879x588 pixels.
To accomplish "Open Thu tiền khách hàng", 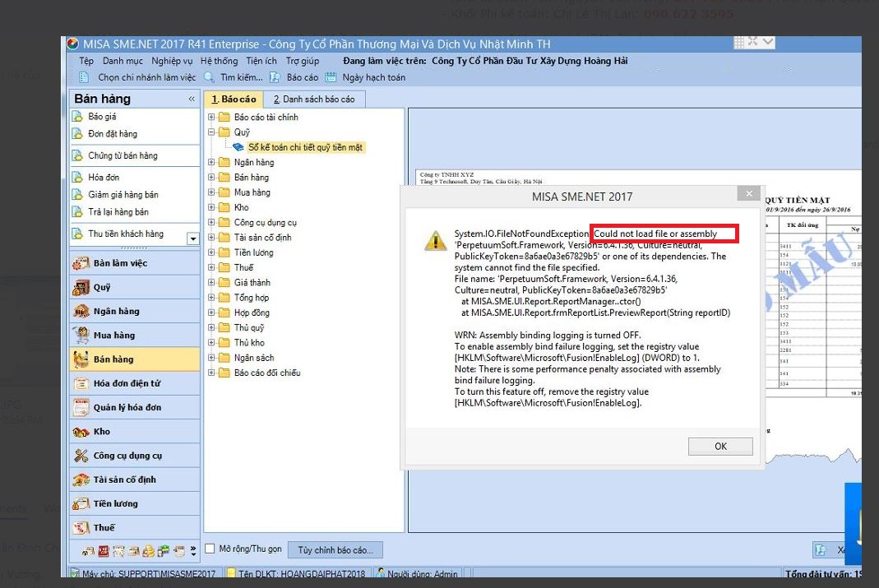I will click(x=126, y=234).
